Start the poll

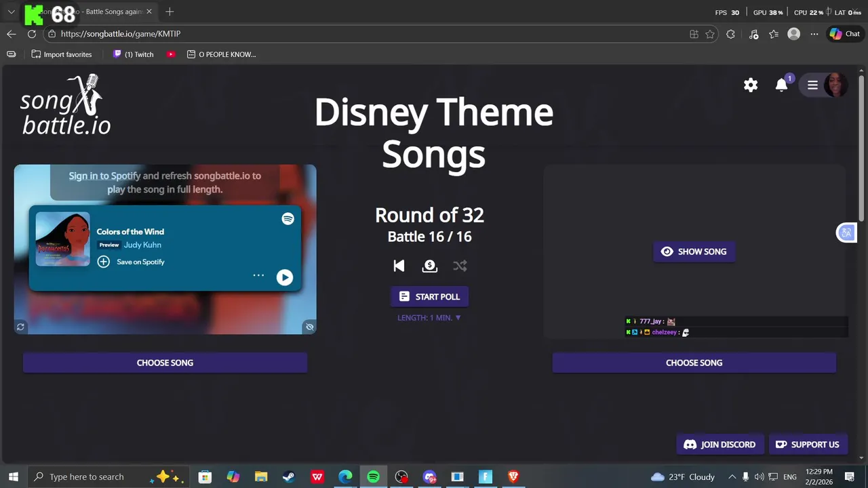[x=429, y=296]
